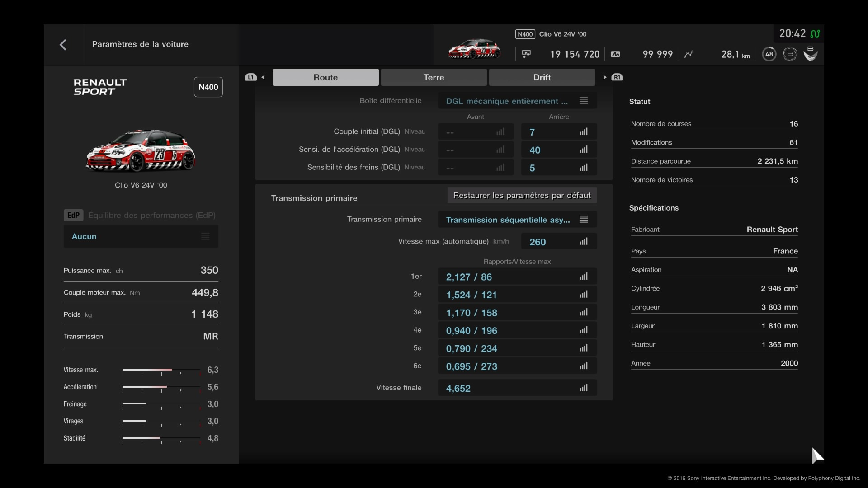
Task: Switch to the Route tab
Action: [325, 77]
